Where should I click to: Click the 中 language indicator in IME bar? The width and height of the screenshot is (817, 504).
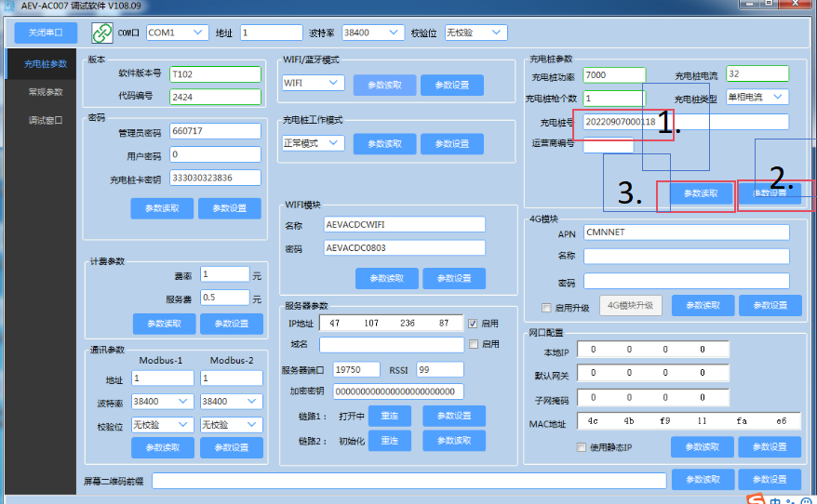tap(777, 500)
